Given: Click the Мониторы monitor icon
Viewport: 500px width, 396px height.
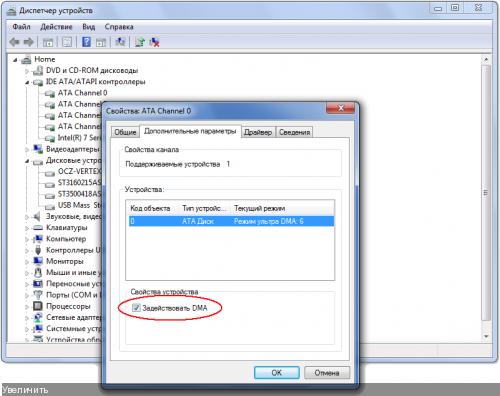Looking at the screenshot, I should (38, 261).
